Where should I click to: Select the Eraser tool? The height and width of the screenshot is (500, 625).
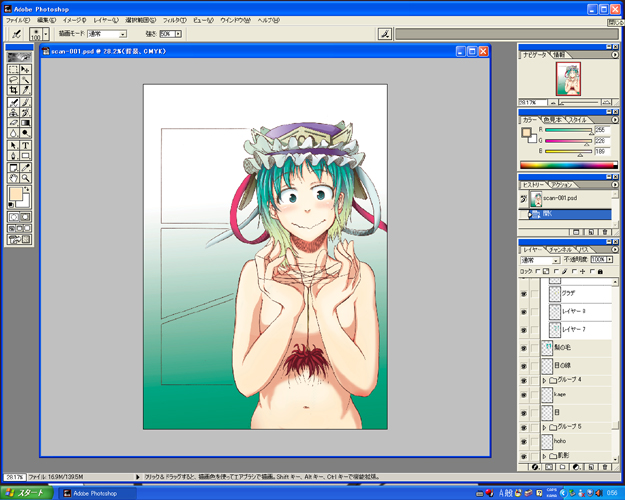tap(14, 123)
